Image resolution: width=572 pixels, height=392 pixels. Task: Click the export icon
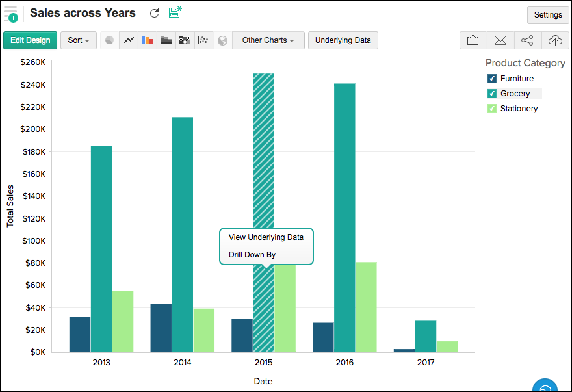point(473,40)
